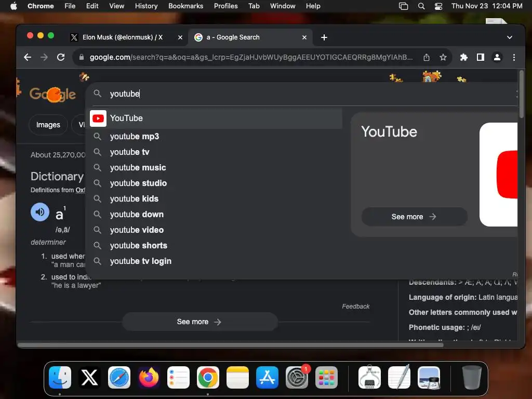Open Launchpad from the Dock
Screen dimensions: 532x399
[326, 377]
